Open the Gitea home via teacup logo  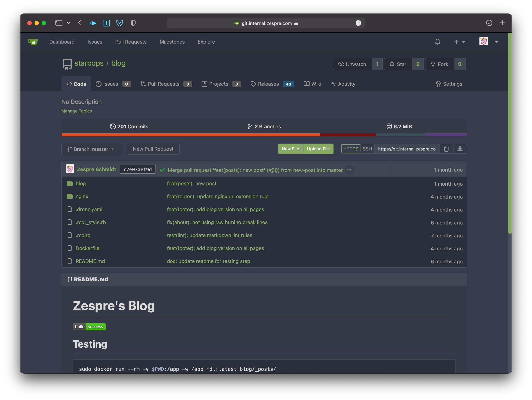point(33,42)
